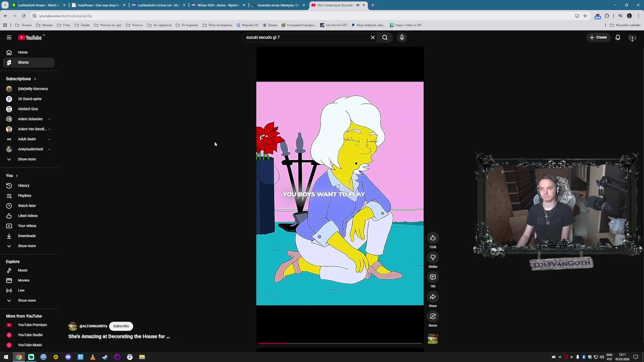This screenshot has width=644, height=362.
Task: Switch to Gwiezdne wrota Atlantyda tab
Action: coord(278,5)
